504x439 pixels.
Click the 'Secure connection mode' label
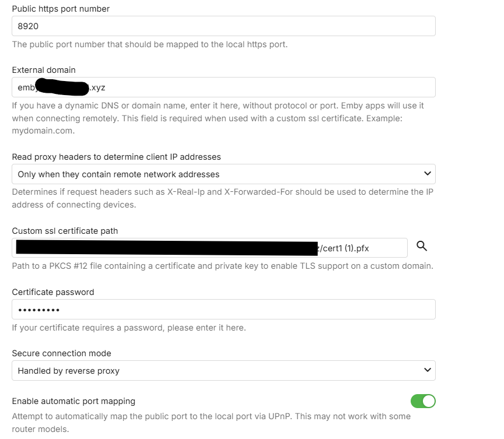[x=61, y=353]
